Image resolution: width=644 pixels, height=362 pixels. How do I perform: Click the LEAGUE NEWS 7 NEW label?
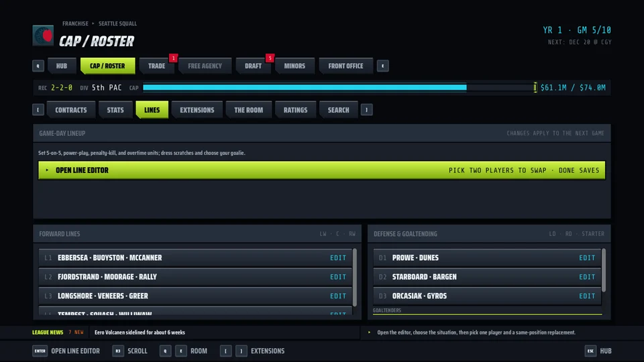click(58, 333)
